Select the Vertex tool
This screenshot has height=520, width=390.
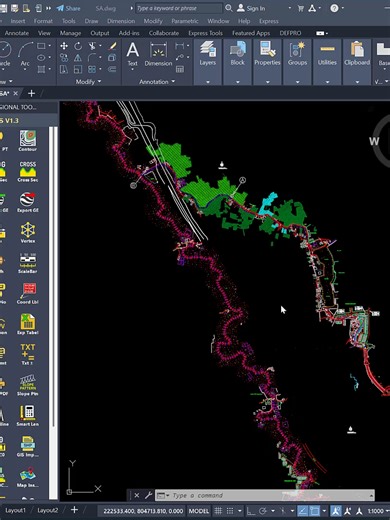pos(28,233)
